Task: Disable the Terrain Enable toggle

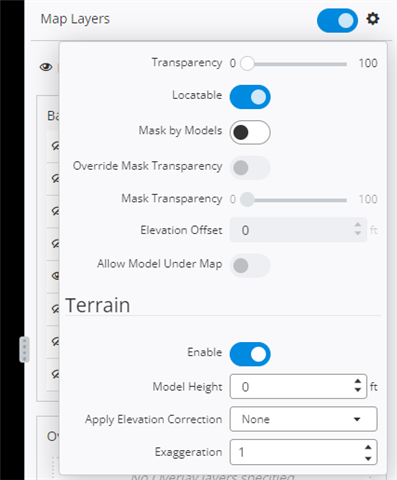Action: point(250,354)
